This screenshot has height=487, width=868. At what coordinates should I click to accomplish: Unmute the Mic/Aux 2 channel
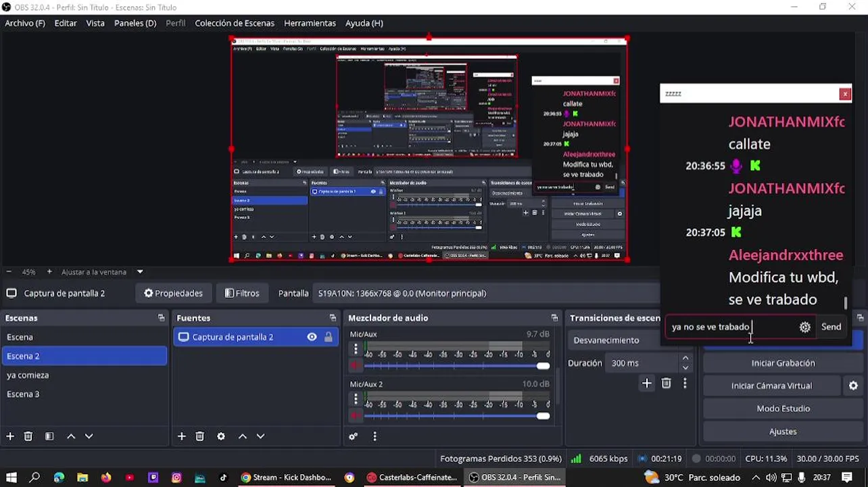click(x=355, y=416)
